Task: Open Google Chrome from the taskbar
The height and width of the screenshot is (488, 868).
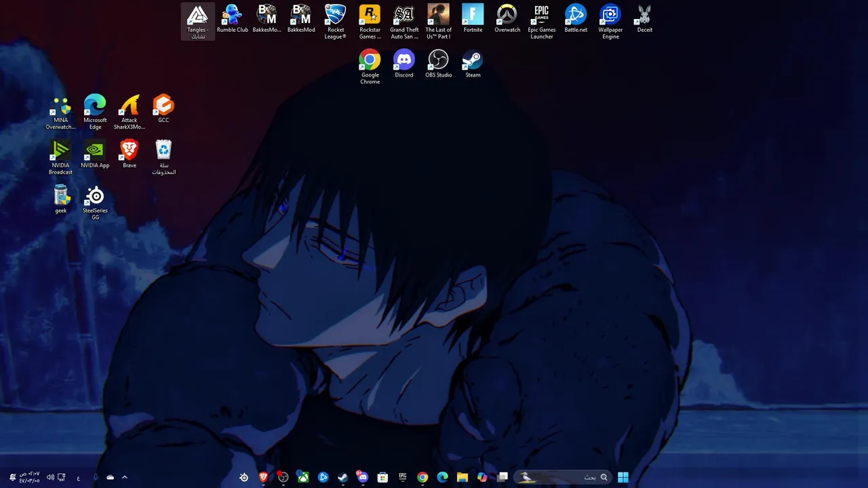Action: [422, 477]
